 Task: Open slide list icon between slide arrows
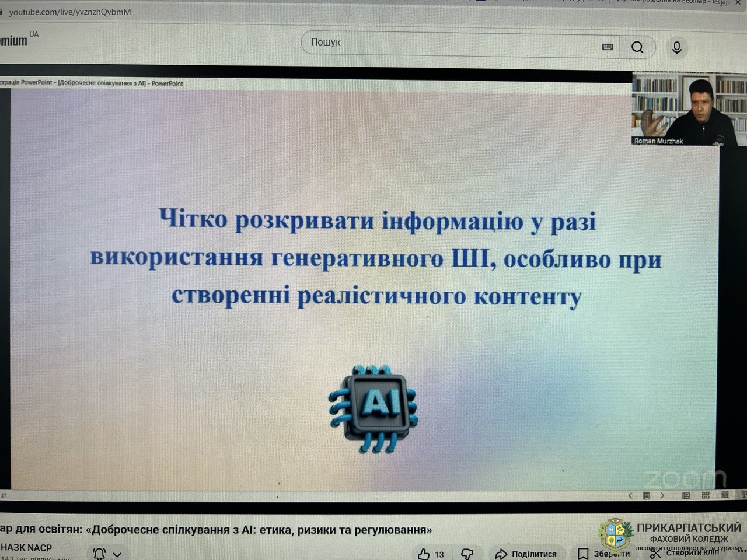tap(646, 496)
